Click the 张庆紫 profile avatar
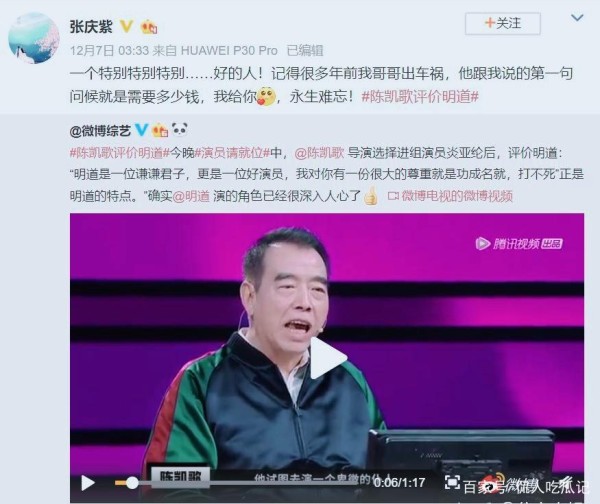Viewport: 600px width, 504px height. coord(34,38)
